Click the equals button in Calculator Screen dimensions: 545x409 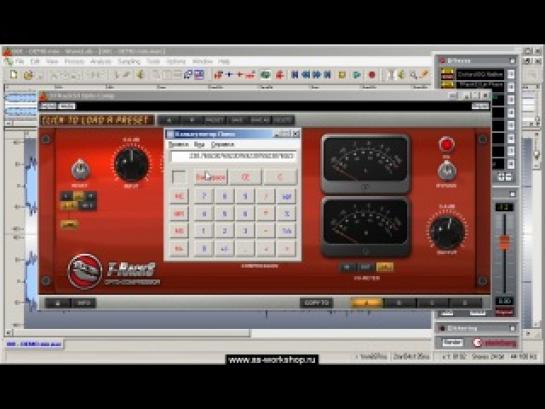click(287, 248)
